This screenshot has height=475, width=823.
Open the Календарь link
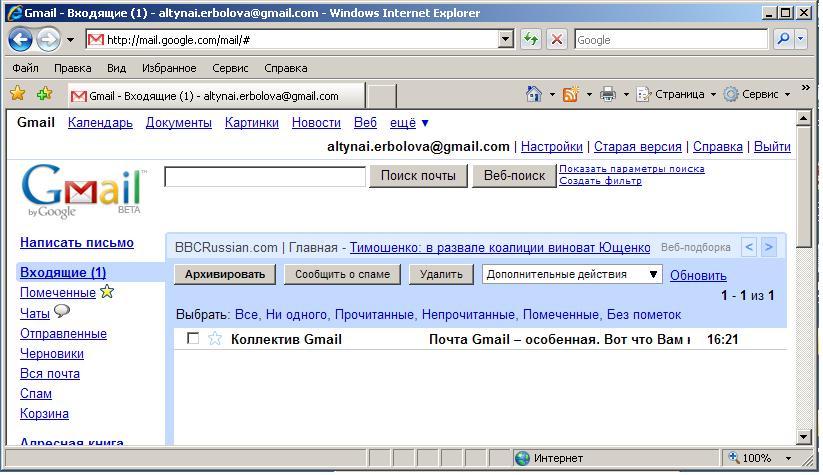pos(100,123)
